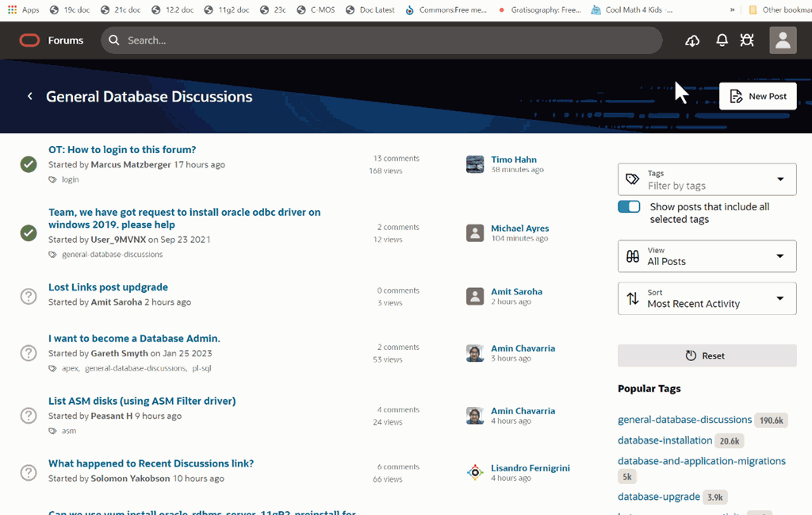This screenshot has width=812, height=515.
Task: Click the tags icon in Filter by tags
Action: [631, 179]
